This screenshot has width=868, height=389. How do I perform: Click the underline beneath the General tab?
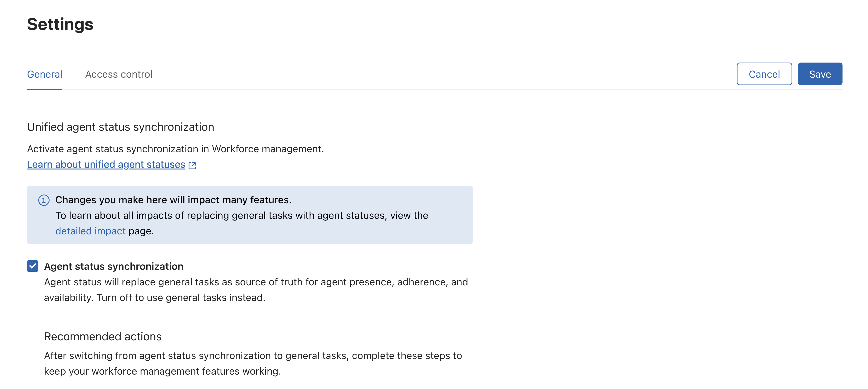coord(44,89)
